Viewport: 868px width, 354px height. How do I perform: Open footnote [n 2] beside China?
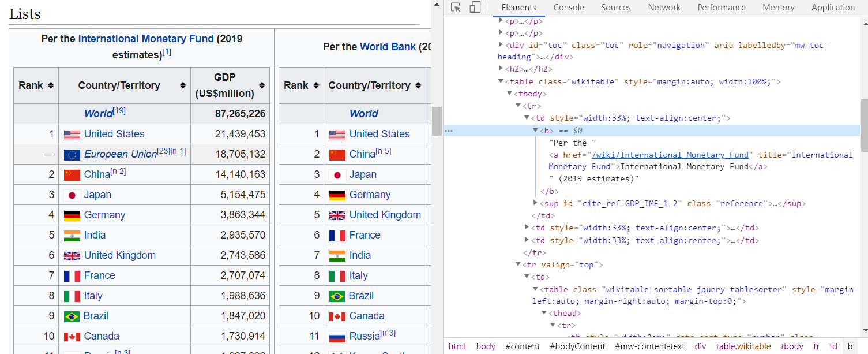click(118, 172)
